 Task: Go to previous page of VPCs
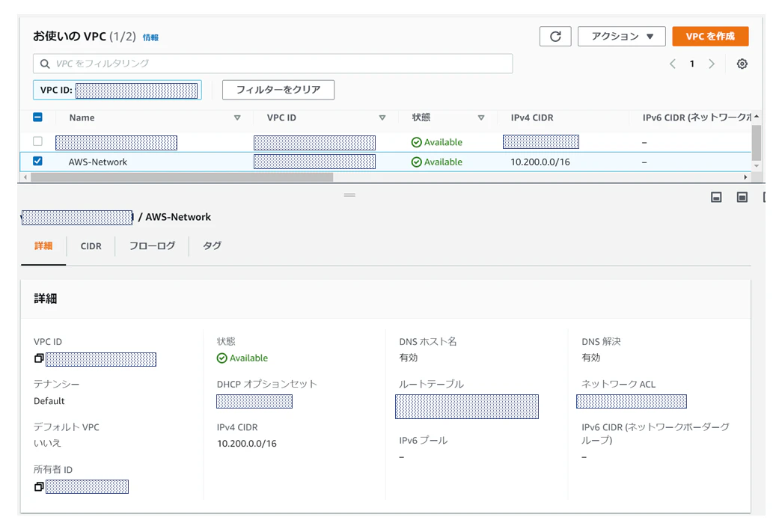(673, 64)
